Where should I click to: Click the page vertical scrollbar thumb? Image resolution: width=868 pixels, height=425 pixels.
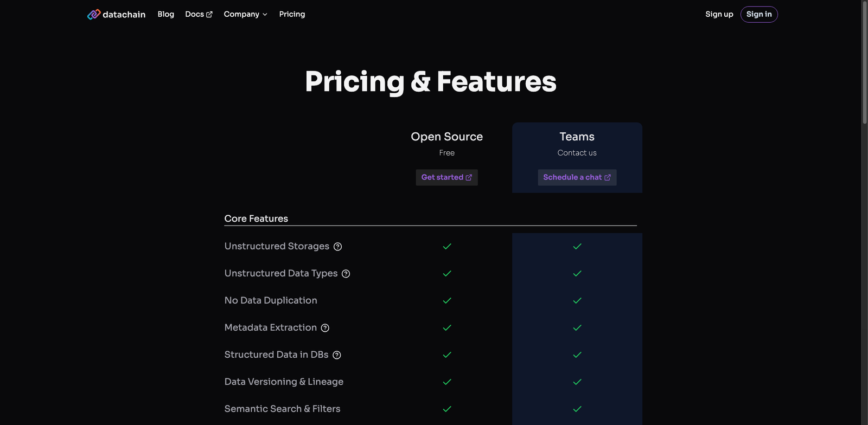point(865,62)
